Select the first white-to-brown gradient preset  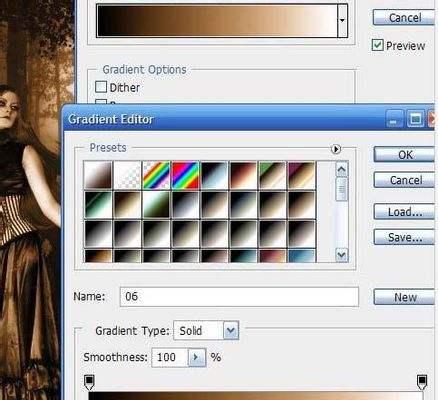[x=98, y=175]
